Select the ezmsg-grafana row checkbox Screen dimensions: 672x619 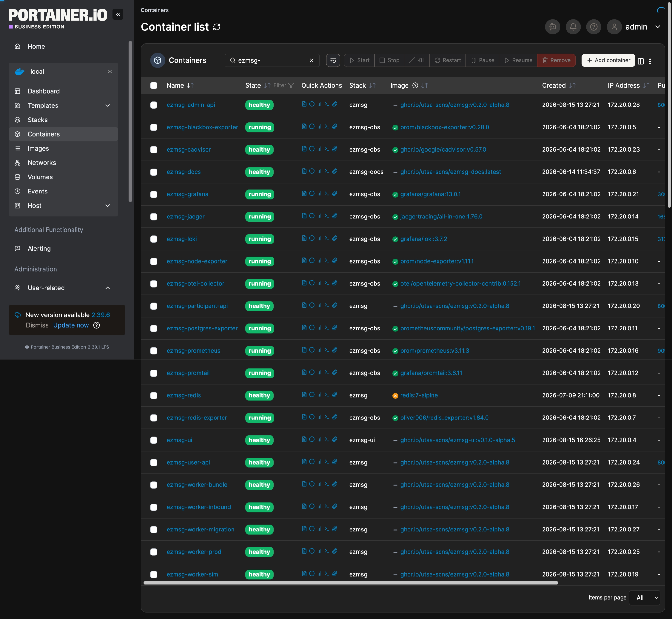(154, 194)
